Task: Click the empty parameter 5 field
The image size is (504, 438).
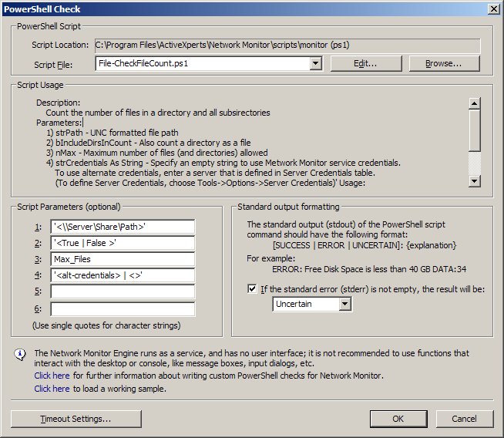Action: click(x=123, y=291)
